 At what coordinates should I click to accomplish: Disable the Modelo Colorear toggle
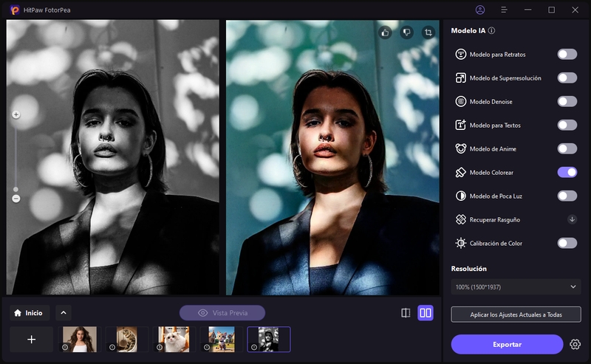(567, 172)
